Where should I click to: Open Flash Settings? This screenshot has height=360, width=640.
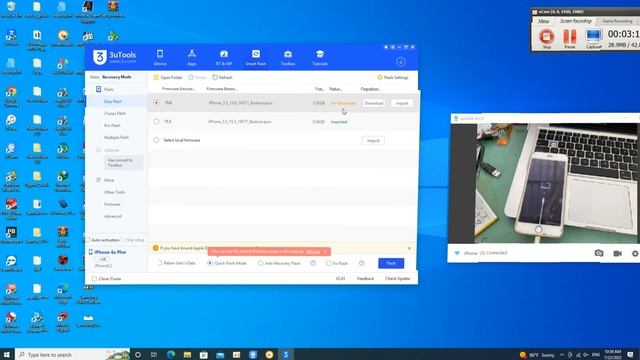click(393, 77)
